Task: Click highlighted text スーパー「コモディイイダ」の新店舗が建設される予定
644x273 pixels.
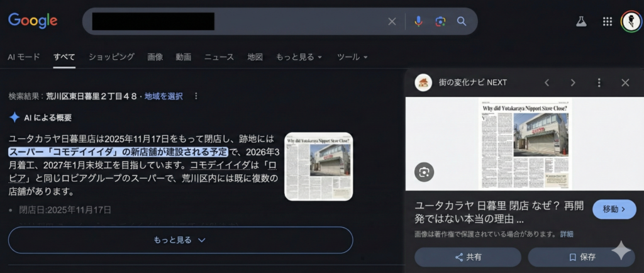Action: tap(118, 152)
